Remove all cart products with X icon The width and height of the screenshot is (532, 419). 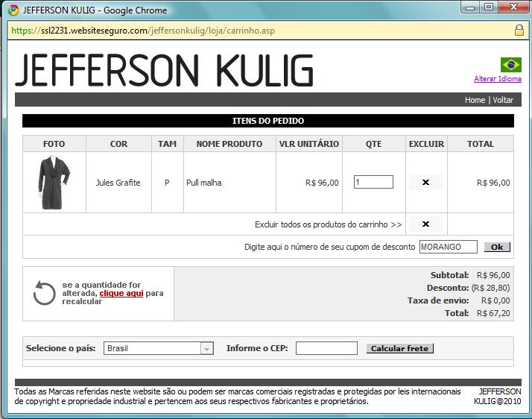pyautogui.click(x=425, y=224)
